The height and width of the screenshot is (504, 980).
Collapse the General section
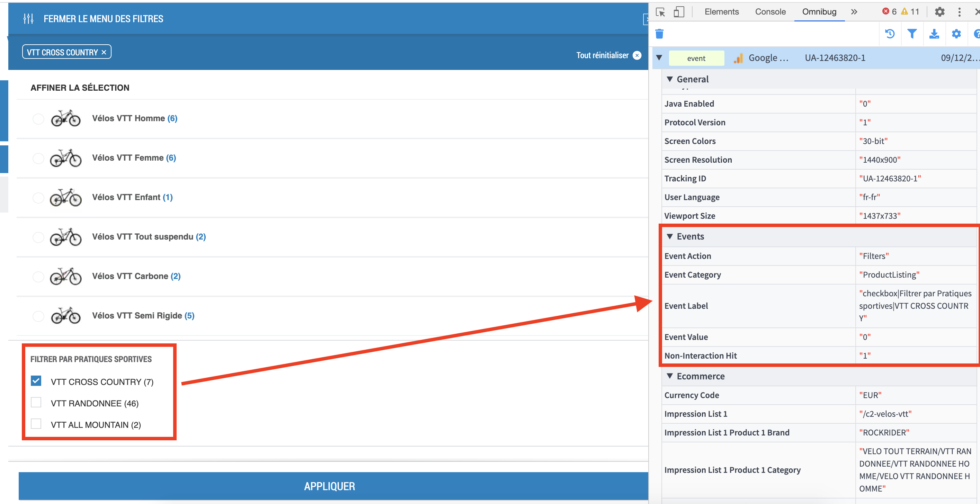click(x=670, y=79)
